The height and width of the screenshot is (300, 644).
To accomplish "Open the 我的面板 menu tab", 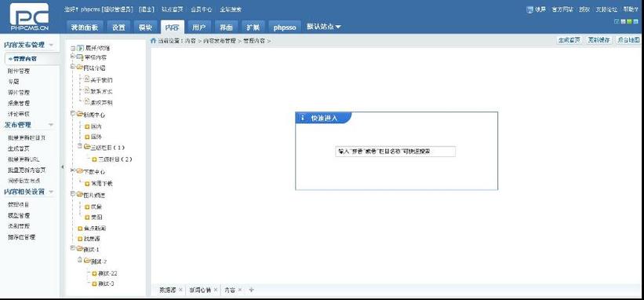I will (x=84, y=27).
